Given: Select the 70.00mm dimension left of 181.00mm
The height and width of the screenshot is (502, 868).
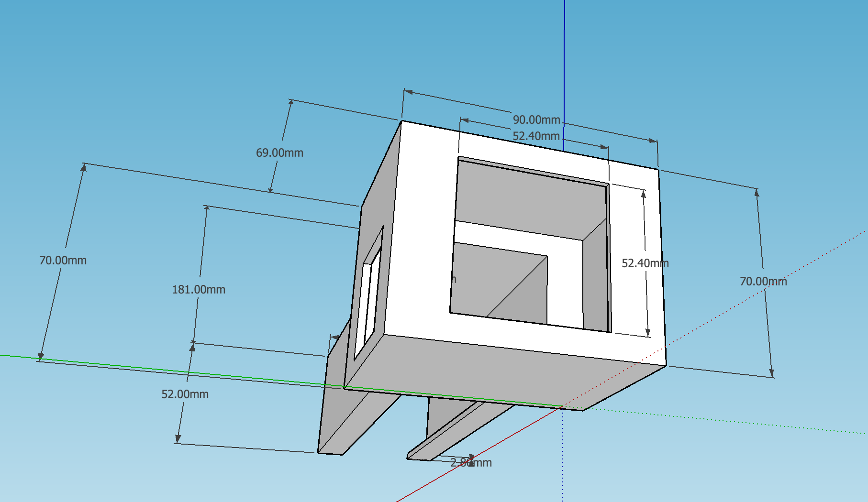Looking at the screenshot, I should (x=63, y=261).
